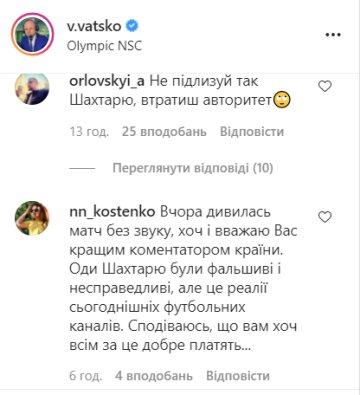
Task: Open Olympic NSC location link
Action: [x=104, y=46]
